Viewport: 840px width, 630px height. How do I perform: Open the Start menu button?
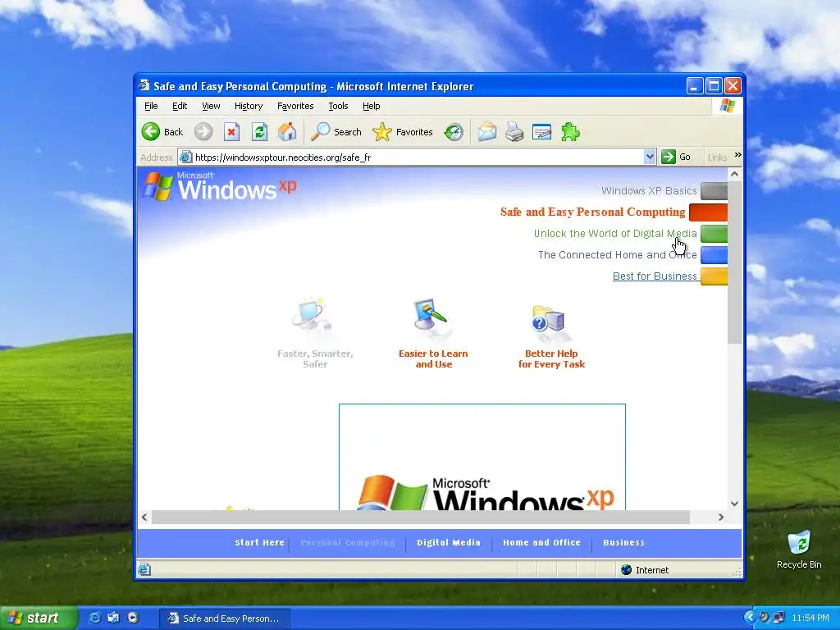coord(39,618)
